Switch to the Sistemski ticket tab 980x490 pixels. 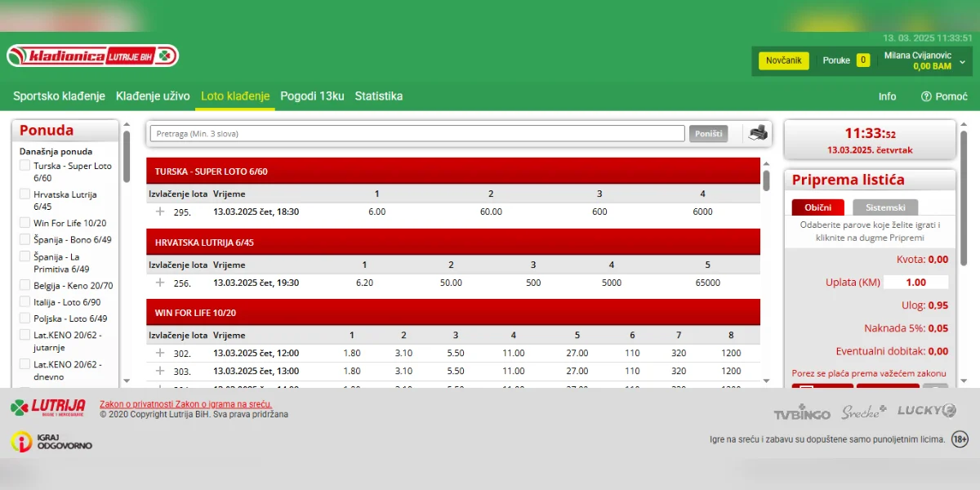click(x=885, y=207)
